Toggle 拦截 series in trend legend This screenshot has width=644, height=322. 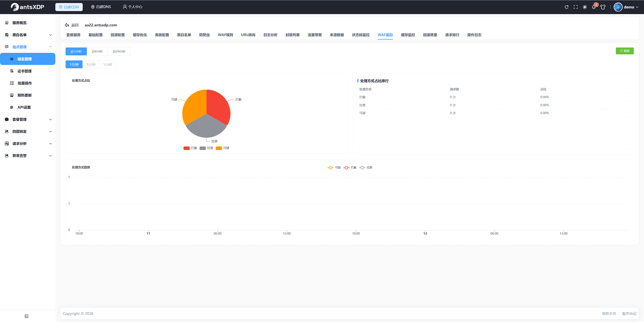click(350, 168)
